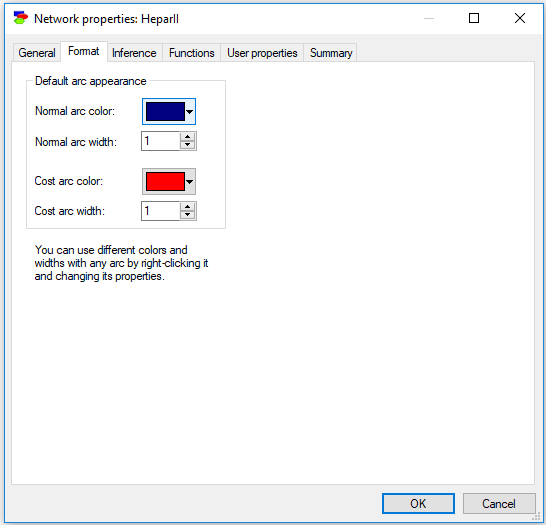This screenshot has height=525, width=546.
Task: Dismiss dialog with the Cancel button
Action: (x=499, y=503)
